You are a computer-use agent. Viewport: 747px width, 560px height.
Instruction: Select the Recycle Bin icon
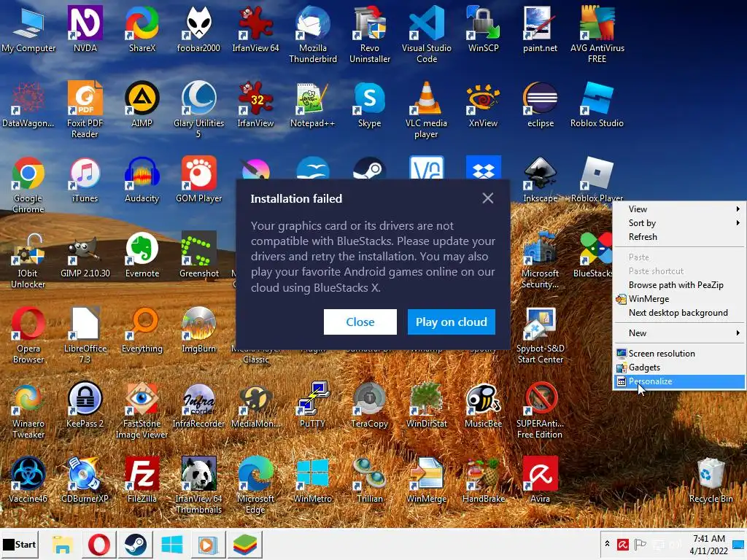(711, 480)
